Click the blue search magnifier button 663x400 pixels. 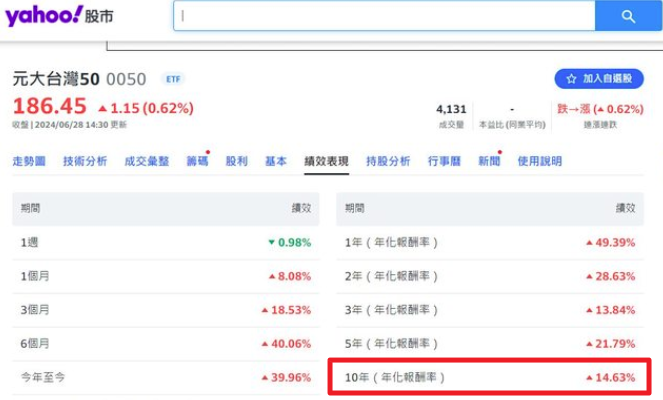(628, 16)
